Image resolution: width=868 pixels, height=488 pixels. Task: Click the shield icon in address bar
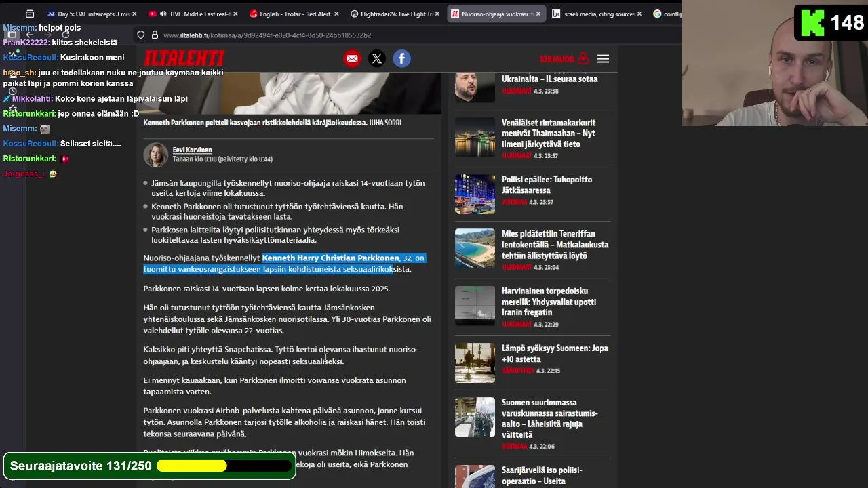pyautogui.click(x=140, y=35)
